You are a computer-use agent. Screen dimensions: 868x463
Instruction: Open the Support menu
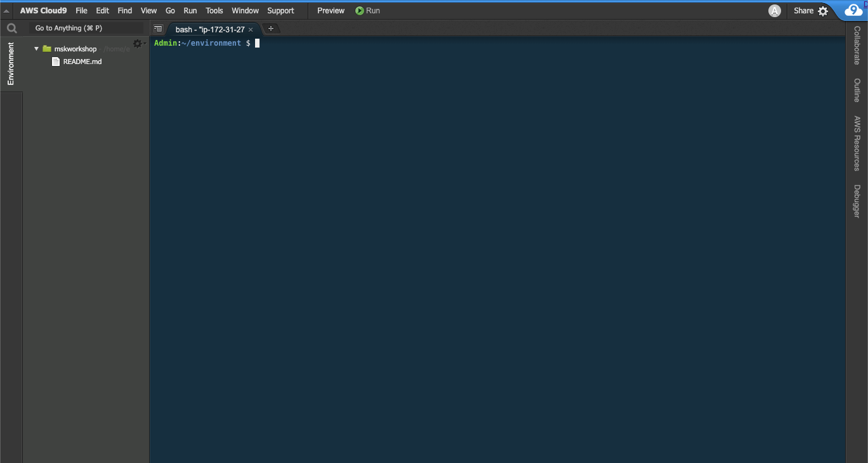tap(280, 11)
